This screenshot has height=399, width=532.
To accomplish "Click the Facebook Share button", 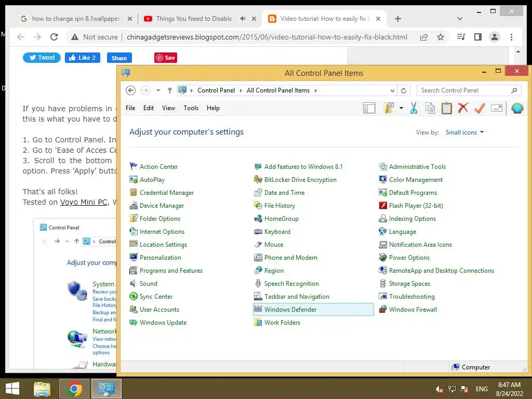I will 119,58.
